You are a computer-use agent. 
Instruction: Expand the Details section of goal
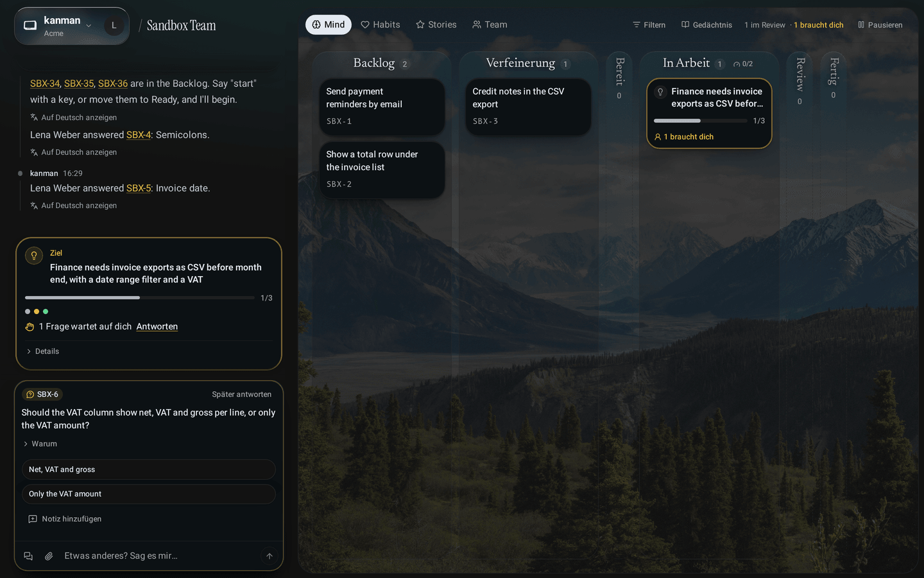[x=43, y=351]
